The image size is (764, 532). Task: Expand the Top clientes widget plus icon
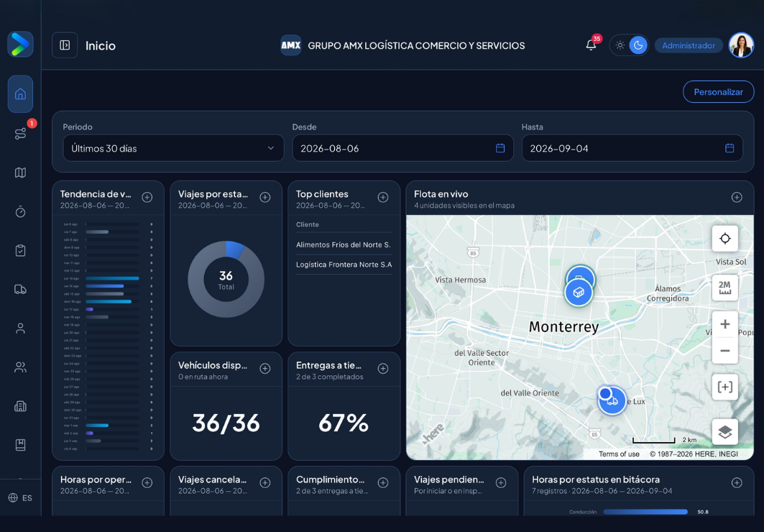[383, 197]
